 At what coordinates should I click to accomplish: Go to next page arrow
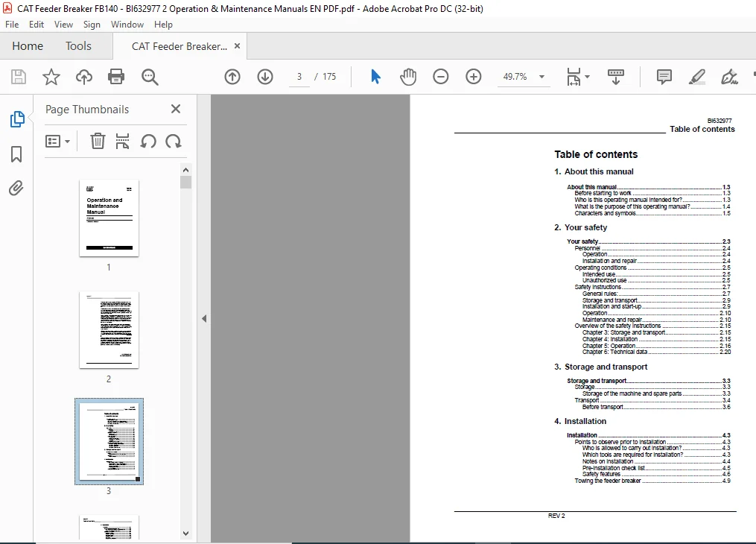pos(265,77)
